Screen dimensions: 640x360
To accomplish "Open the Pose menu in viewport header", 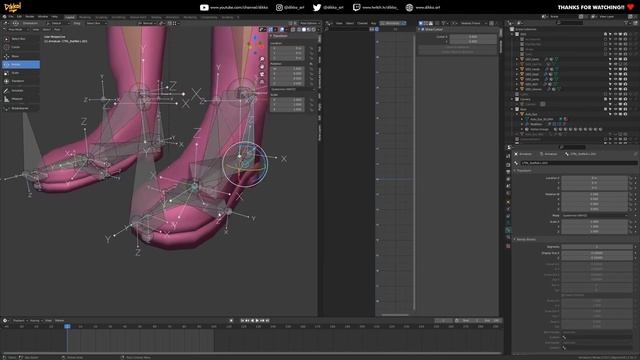I will [57, 29].
